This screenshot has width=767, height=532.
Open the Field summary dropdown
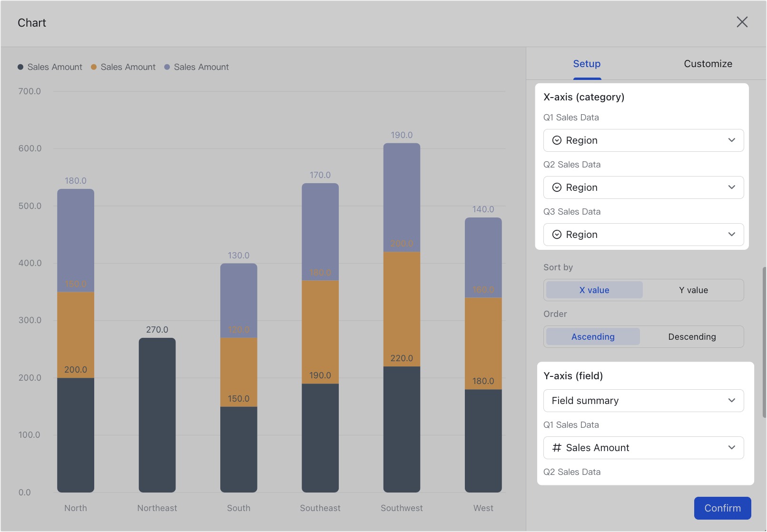[643, 400]
